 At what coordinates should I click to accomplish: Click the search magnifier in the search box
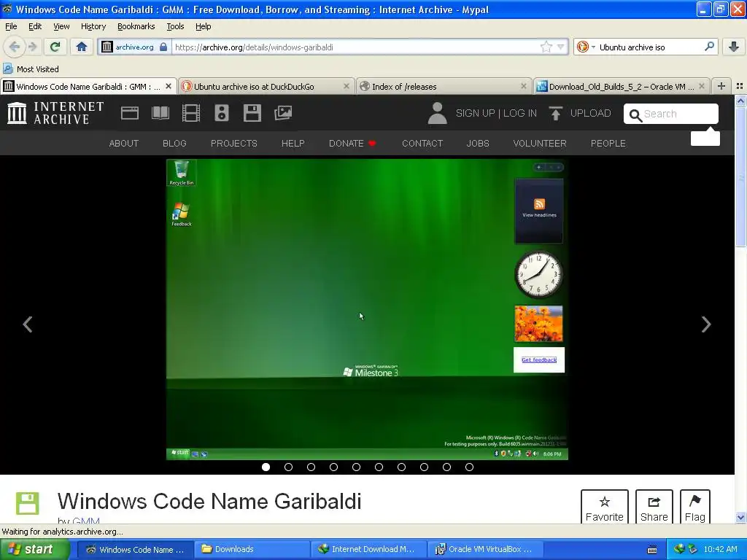tap(709, 47)
